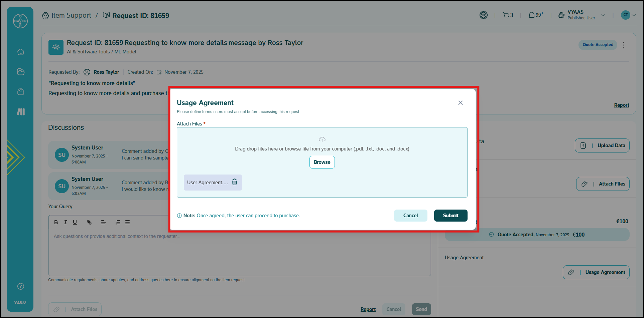644x318 pixels.
Task: Toggle bold formatting in query editor
Action: [56, 222]
